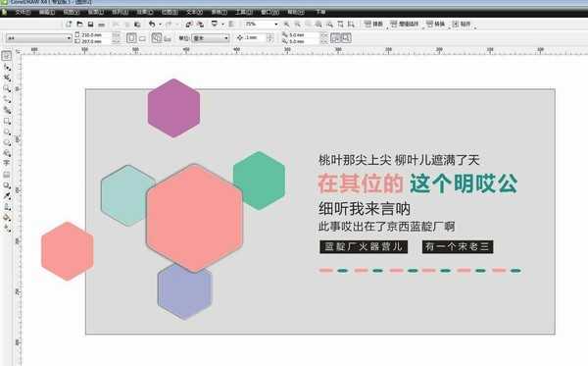The width and height of the screenshot is (588, 366).
Task: Expand the application launcher dropdown arrow
Action: [222, 24]
